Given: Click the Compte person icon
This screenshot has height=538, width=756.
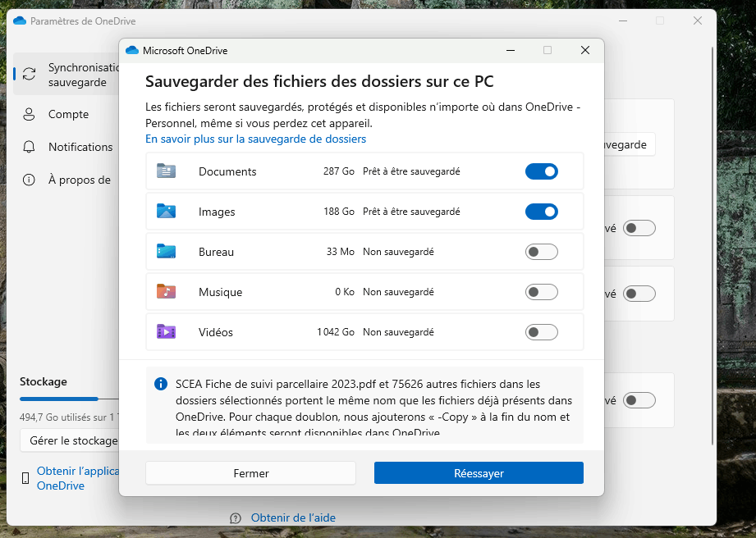Looking at the screenshot, I should point(29,114).
